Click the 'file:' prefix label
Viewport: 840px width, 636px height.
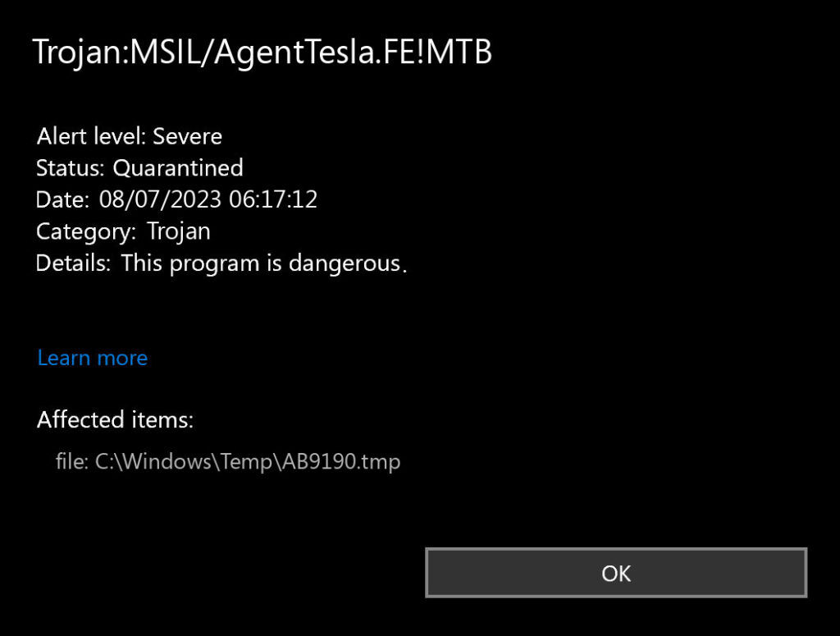[72, 462]
